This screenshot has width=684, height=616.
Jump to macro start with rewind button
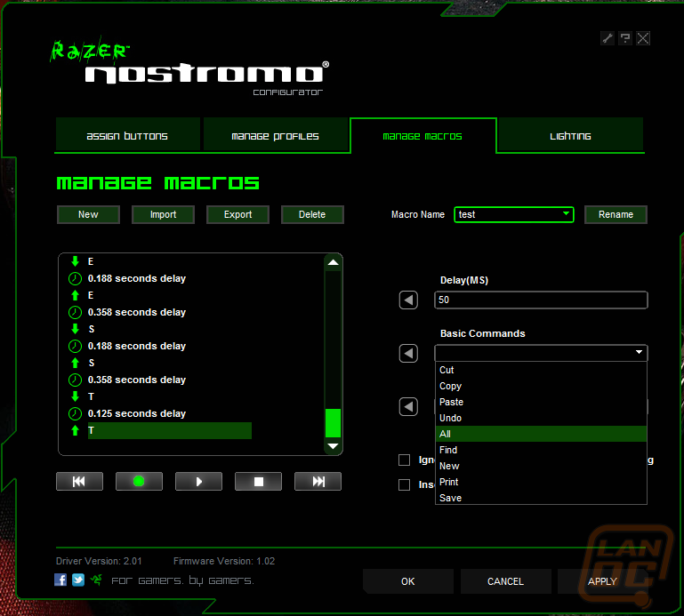pos(79,481)
